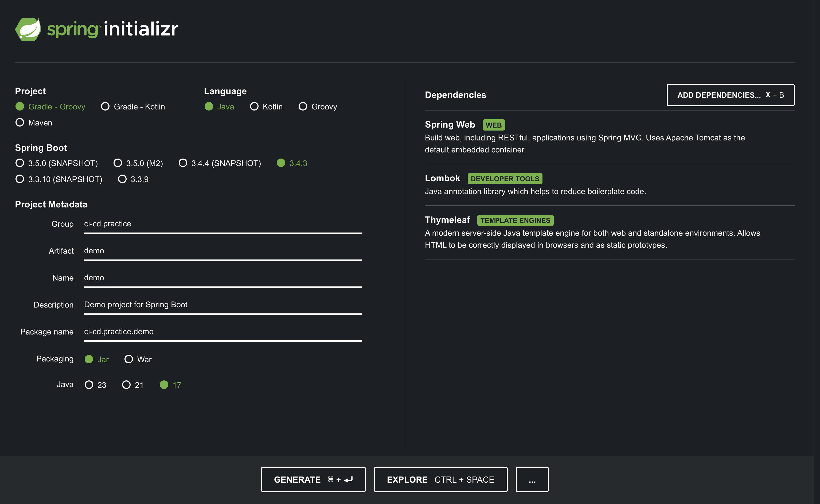
Task: Click the Generate button
Action: click(313, 479)
